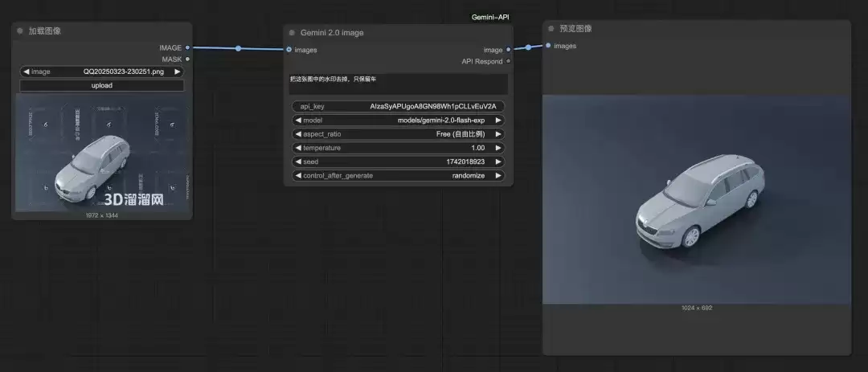Collapse the 加载图像 node via its title dot
868x372 pixels.
coord(20,31)
